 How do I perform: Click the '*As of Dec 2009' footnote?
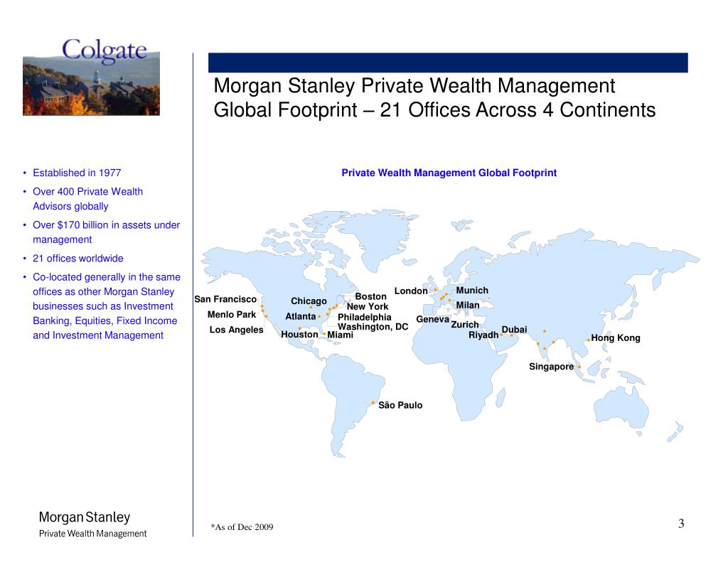242,527
